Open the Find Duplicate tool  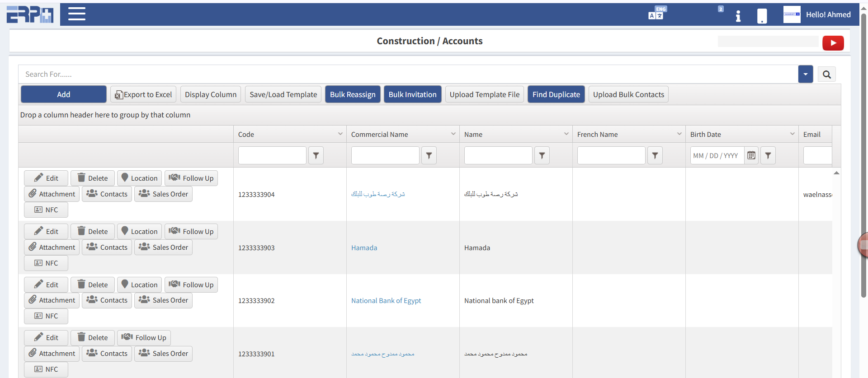556,94
